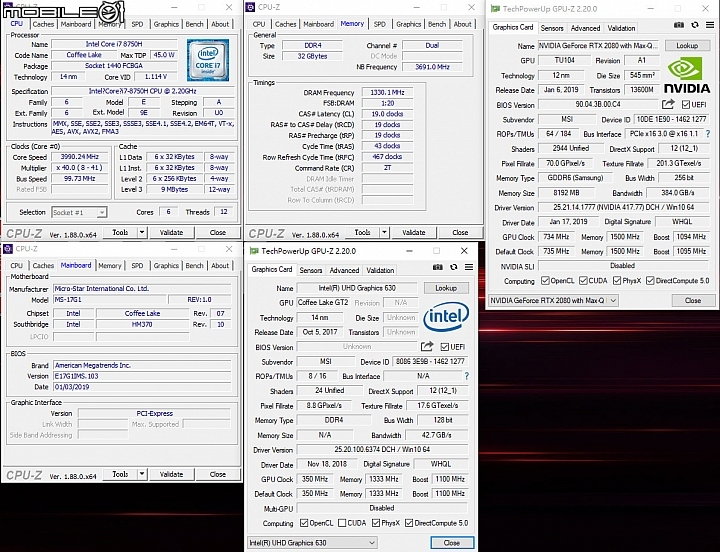
Task: Refresh data in NVIDIA GPU-Z window
Action: click(x=695, y=25)
